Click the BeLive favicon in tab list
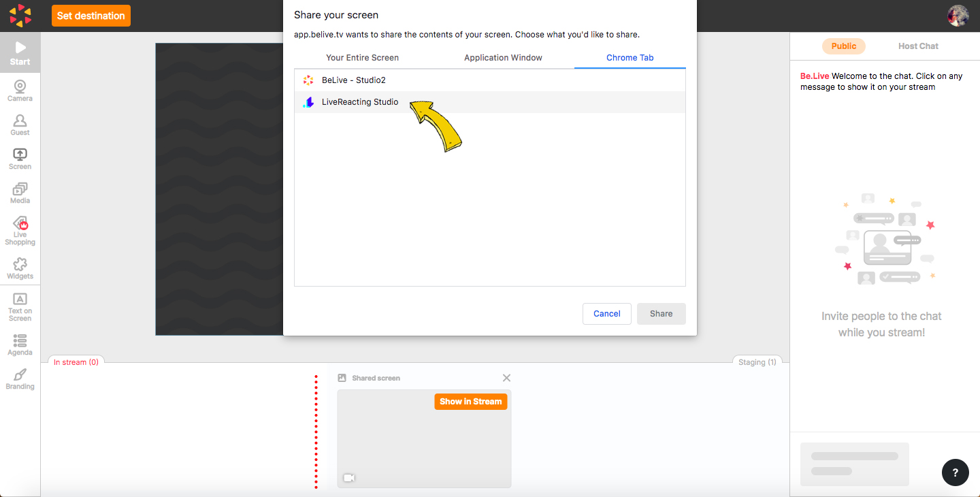 [x=308, y=80]
